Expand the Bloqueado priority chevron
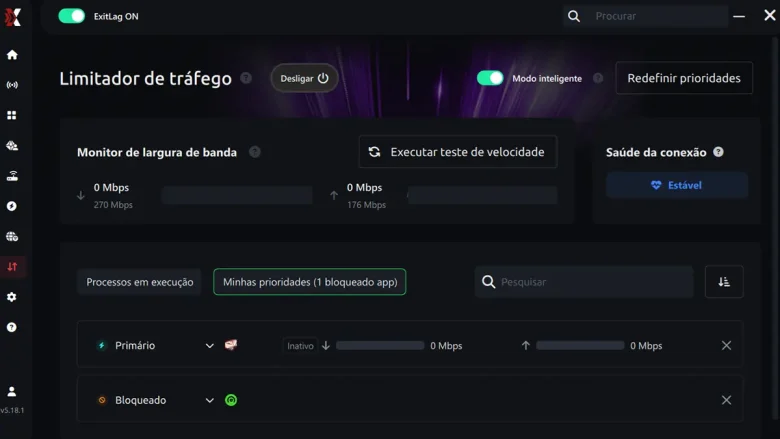Image resolution: width=780 pixels, height=439 pixels. point(210,400)
